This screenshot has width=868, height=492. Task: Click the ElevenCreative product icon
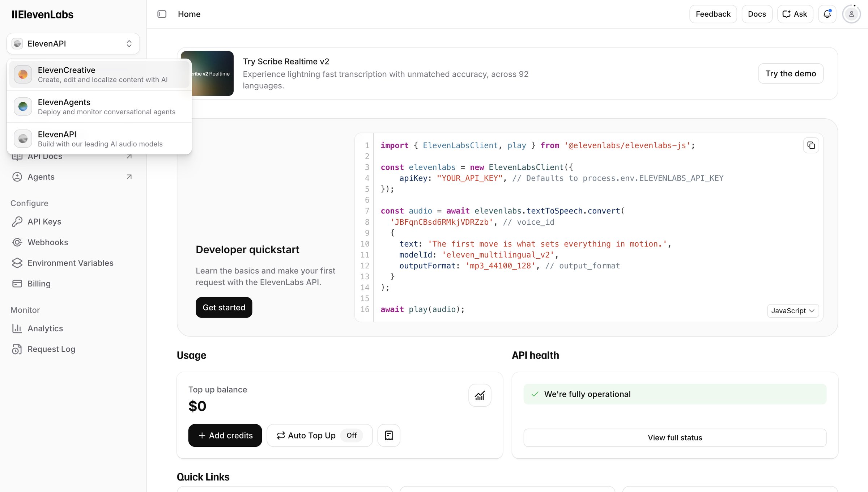pyautogui.click(x=23, y=75)
